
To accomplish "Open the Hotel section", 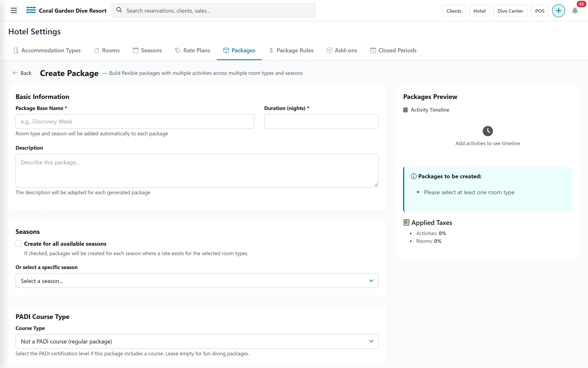I will click(x=479, y=11).
